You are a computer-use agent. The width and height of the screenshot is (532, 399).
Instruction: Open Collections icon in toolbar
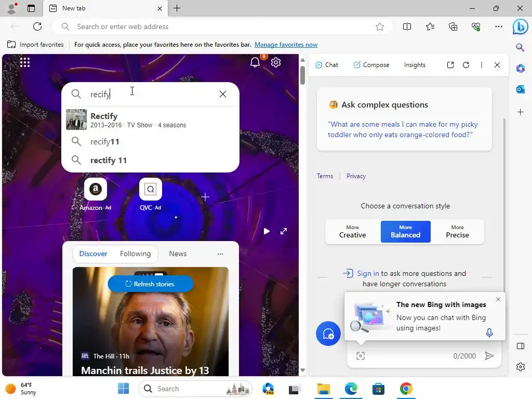[x=453, y=27]
